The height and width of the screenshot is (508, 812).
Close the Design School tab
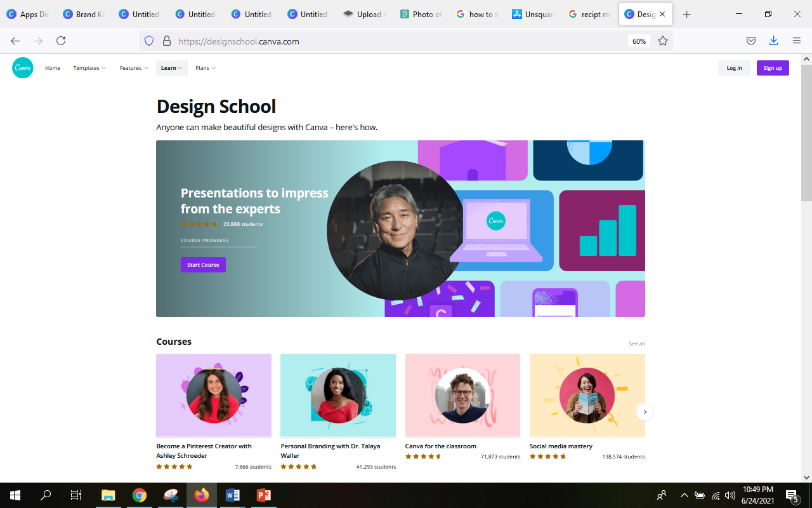(662, 14)
